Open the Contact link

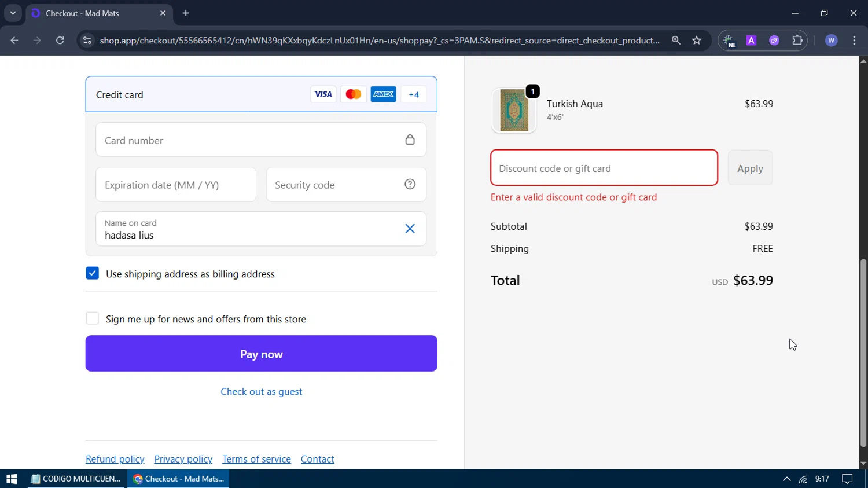click(318, 459)
